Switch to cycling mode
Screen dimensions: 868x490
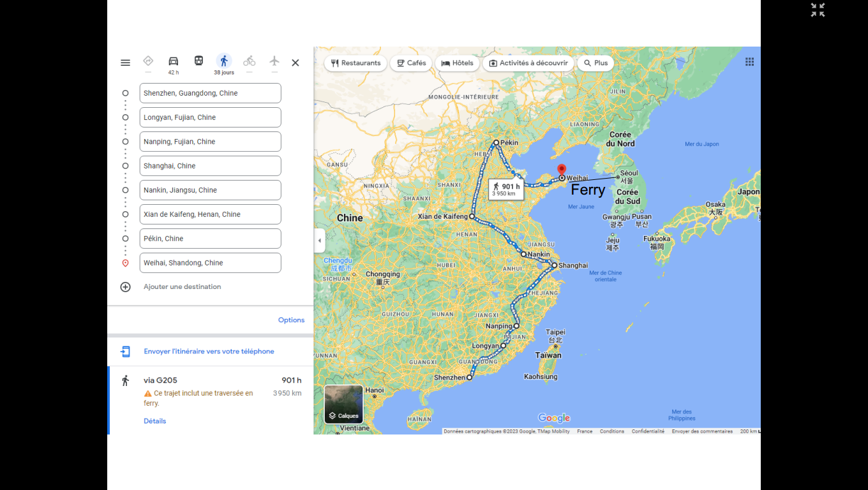tap(249, 61)
